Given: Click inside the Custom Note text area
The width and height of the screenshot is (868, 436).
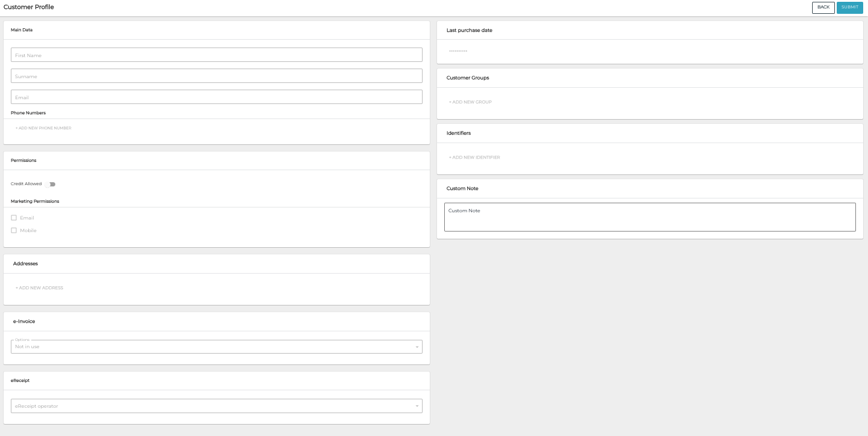Looking at the screenshot, I should tap(649, 216).
